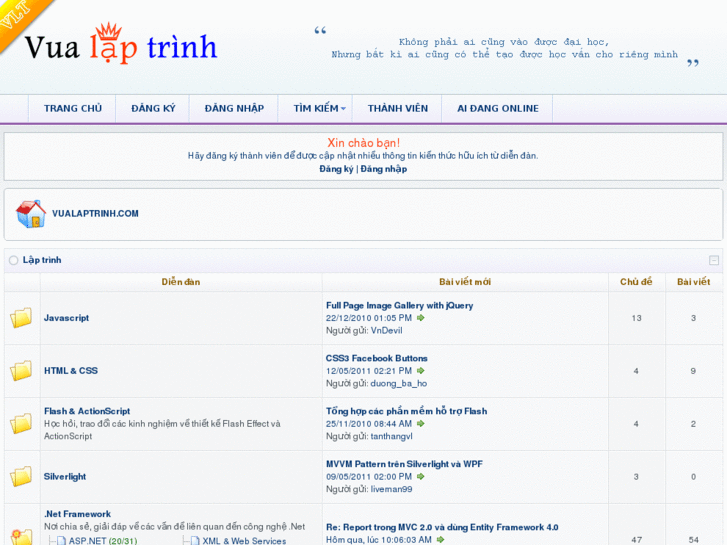Click green arrow after 25/11/2010 08:44 AM
Image resolution: width=727 pixels, height=545 pixels.
point(421,424)
